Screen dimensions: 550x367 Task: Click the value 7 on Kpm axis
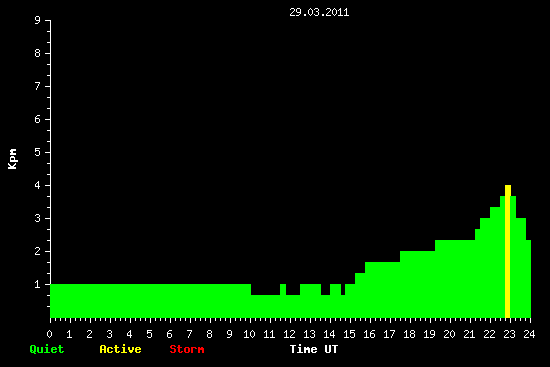tap(38, 86)
